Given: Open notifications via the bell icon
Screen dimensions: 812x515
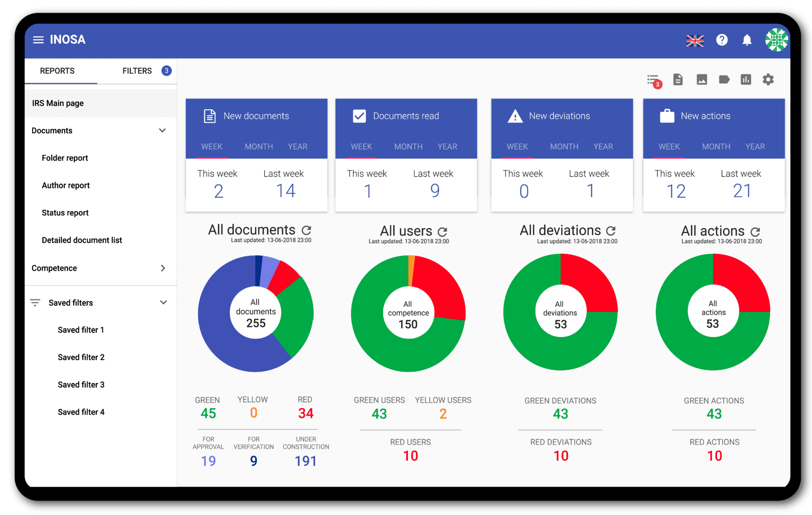Looking at the screenshot, I should (x=747, y=40).
